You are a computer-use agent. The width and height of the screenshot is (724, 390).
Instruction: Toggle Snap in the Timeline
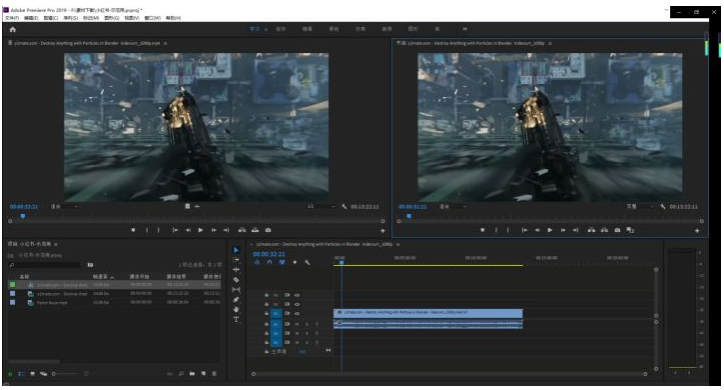[x=270, y=262]
